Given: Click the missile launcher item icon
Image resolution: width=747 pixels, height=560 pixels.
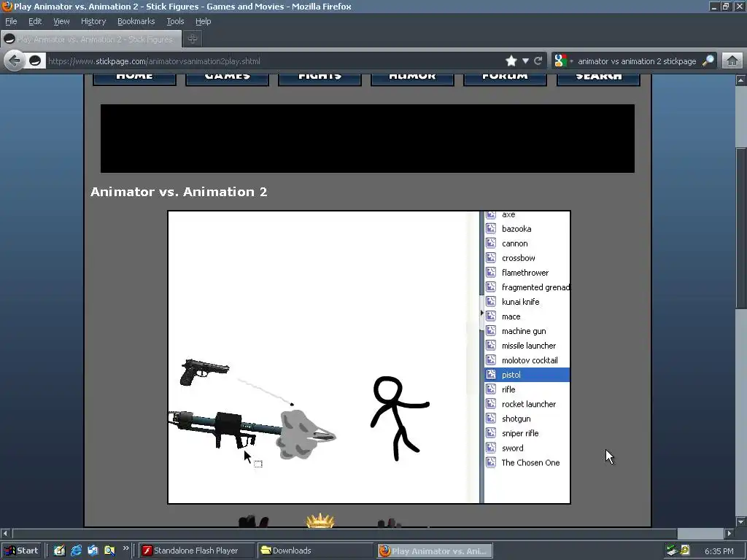Looking at the screenshot, I should click(x=491, y=345).
